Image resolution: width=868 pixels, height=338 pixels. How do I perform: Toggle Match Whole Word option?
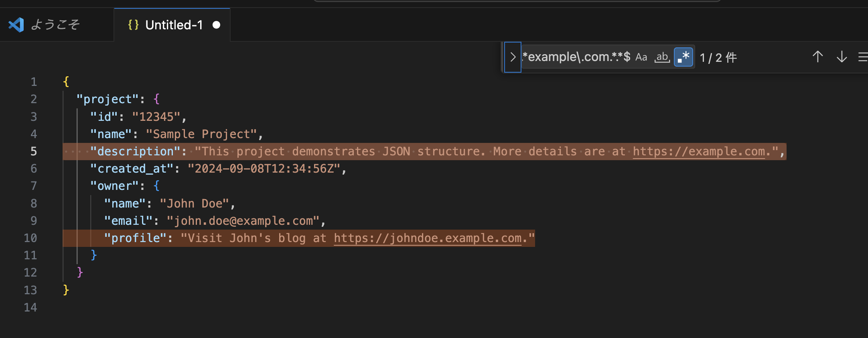(662, 57)
